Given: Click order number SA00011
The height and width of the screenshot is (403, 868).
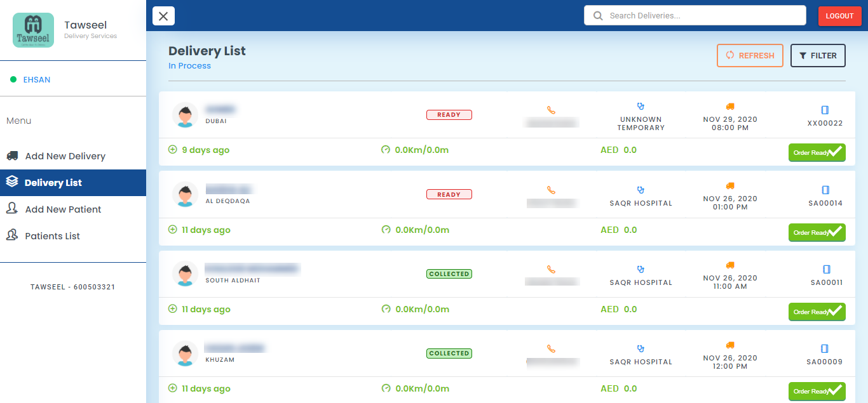Looking at the screenshot, I should (x=827, y=282).
